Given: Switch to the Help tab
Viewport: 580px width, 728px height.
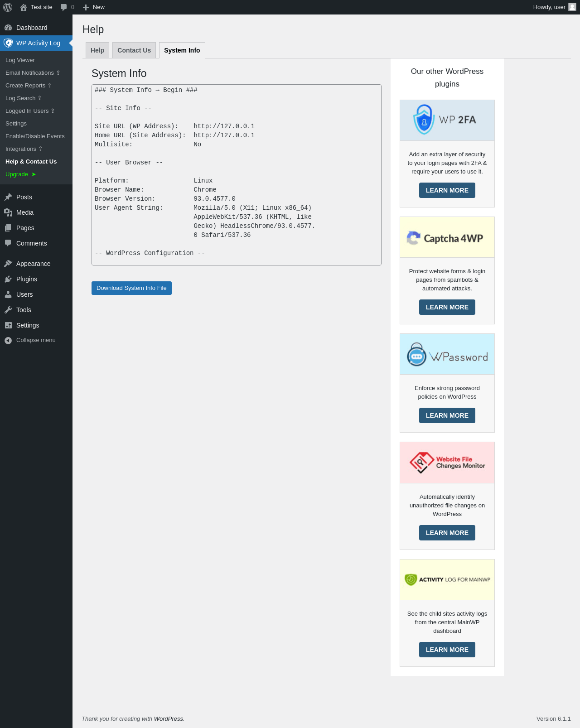Looking at the screenshot, I should 97,50.
